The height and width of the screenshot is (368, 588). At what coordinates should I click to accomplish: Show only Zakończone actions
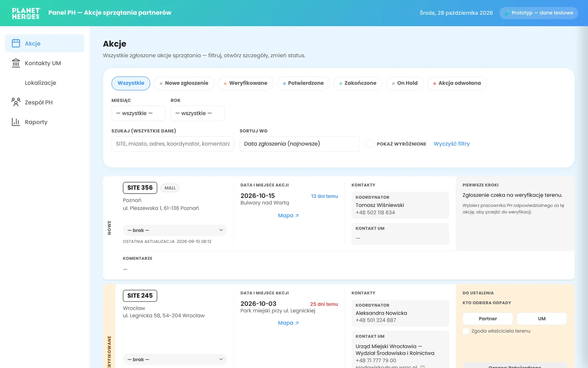point(358,83)
